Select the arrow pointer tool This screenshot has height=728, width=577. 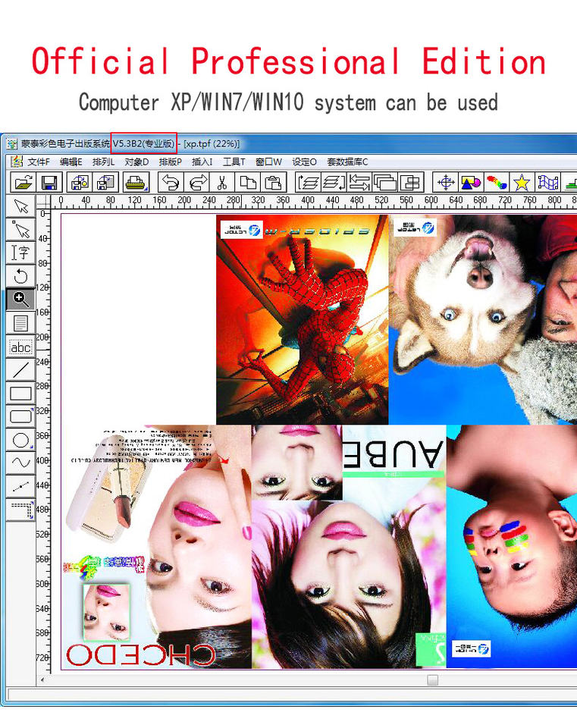coord(20,206)
